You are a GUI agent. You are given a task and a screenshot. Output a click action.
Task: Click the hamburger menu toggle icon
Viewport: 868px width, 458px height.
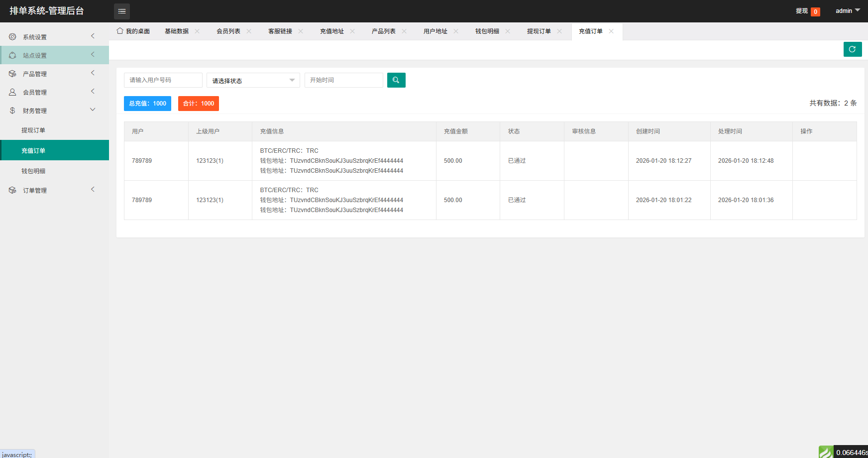coord(121,11)
